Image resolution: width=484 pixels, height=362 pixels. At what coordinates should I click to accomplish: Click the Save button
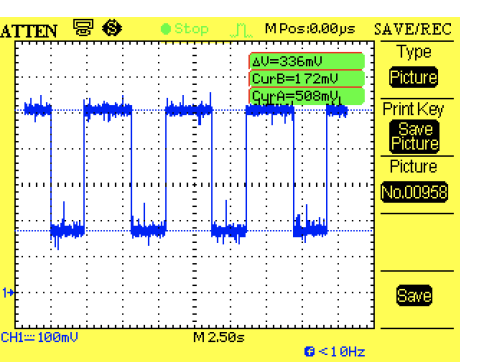point(414,295)
